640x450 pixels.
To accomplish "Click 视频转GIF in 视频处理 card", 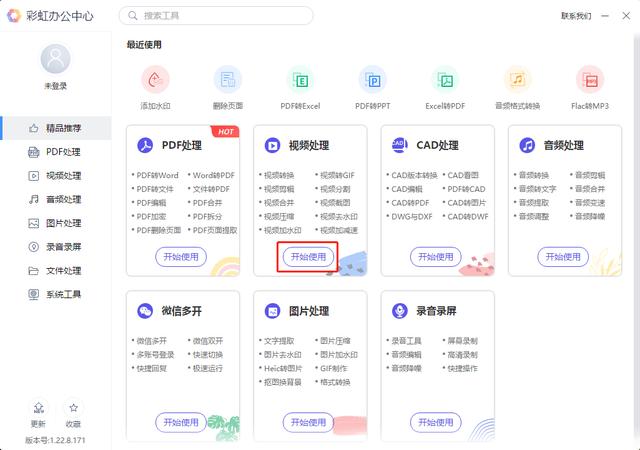I will tap(337, 175).
